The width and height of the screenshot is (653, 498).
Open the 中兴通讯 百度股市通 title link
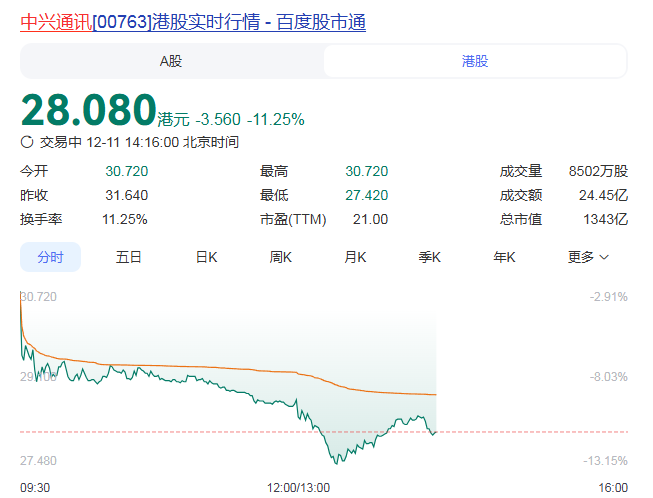pos(193,21)
